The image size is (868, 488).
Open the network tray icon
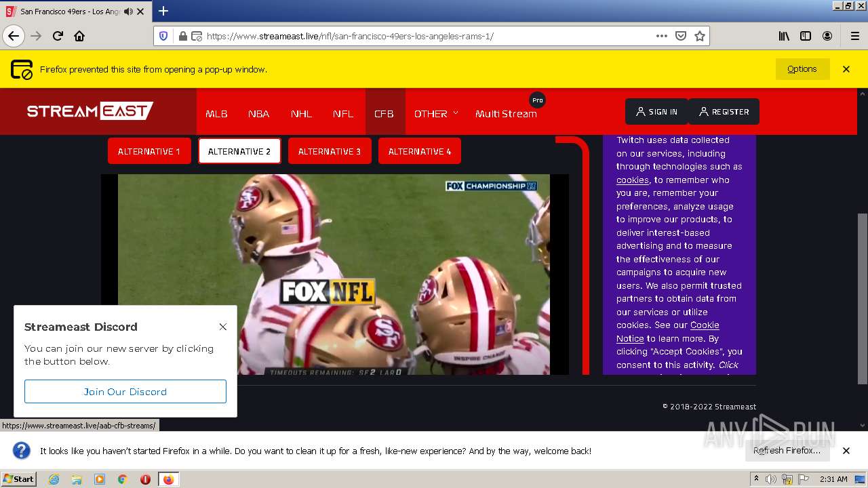(x=787, y=479)
